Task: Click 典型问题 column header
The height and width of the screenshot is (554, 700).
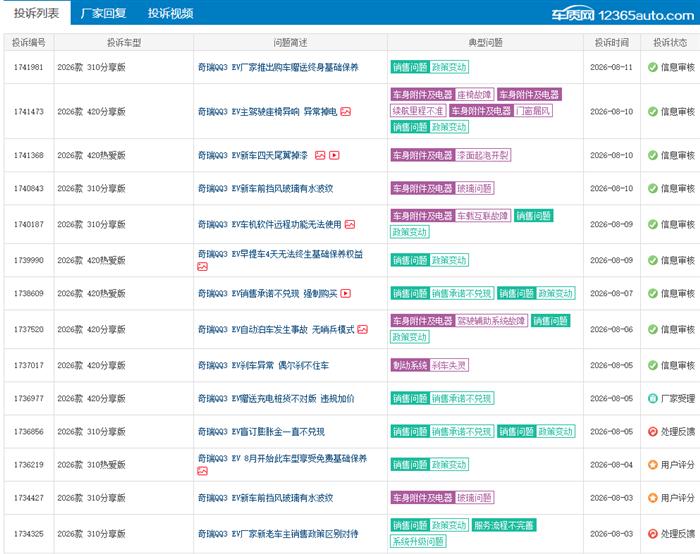Action: point(485,42)
